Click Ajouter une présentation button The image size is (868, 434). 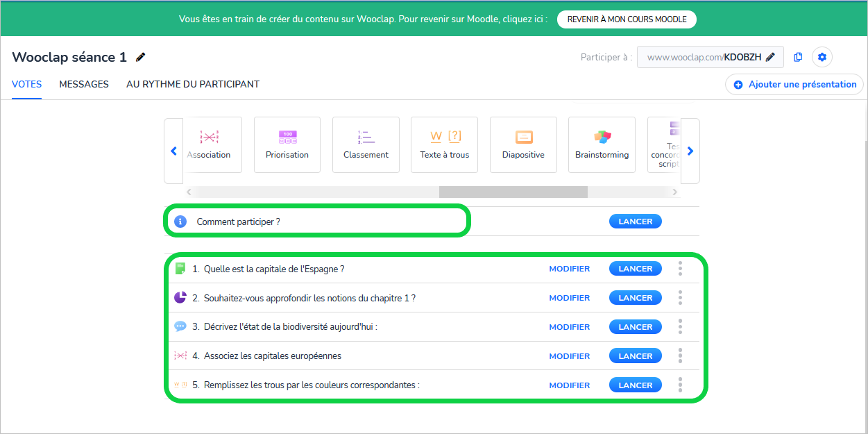tap(794, 85)
